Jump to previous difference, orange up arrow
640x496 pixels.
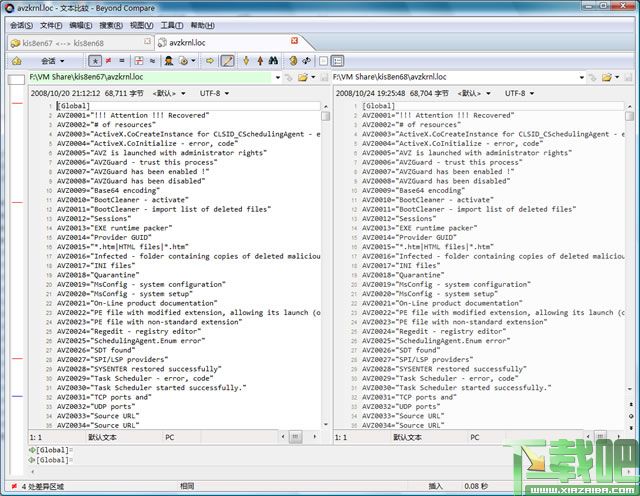coord(260,61)
